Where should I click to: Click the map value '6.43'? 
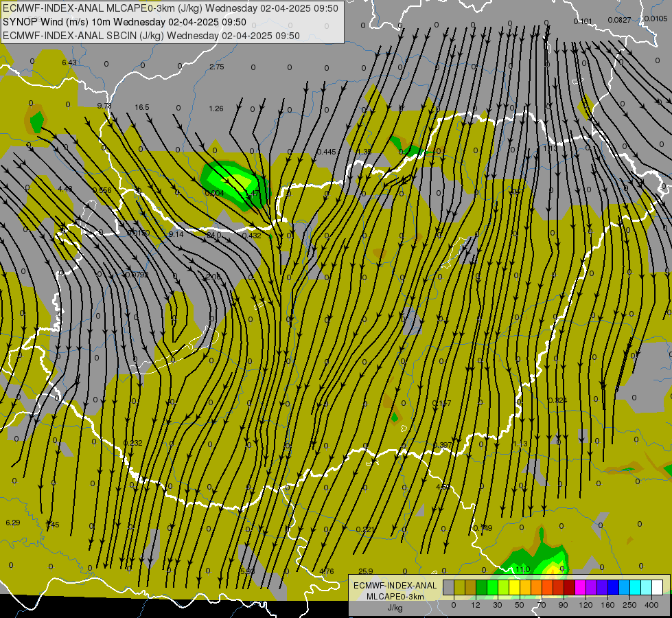[x=69, y=62]
